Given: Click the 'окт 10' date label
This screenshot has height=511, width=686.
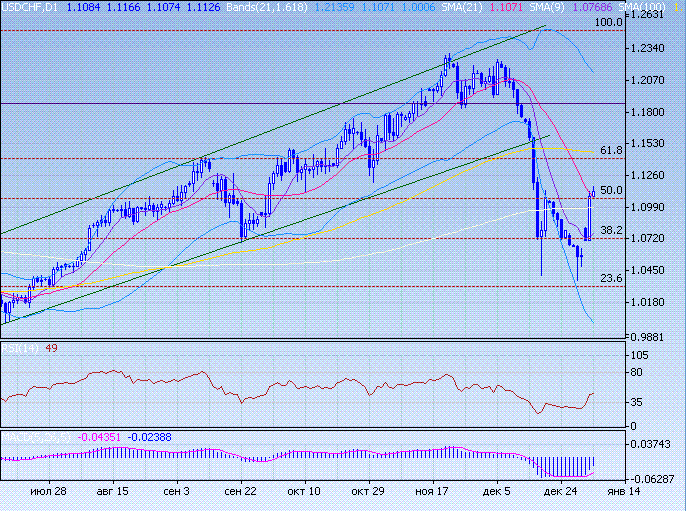Looking at the screenshot, I should click(303, 493).
